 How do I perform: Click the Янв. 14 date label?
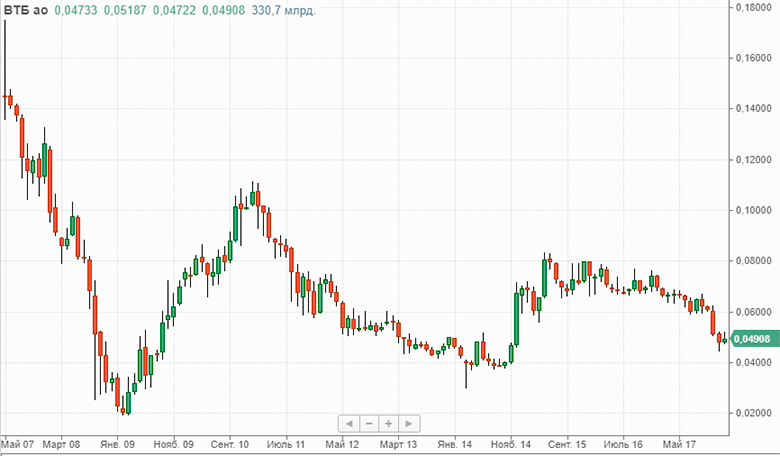(455, 444)
